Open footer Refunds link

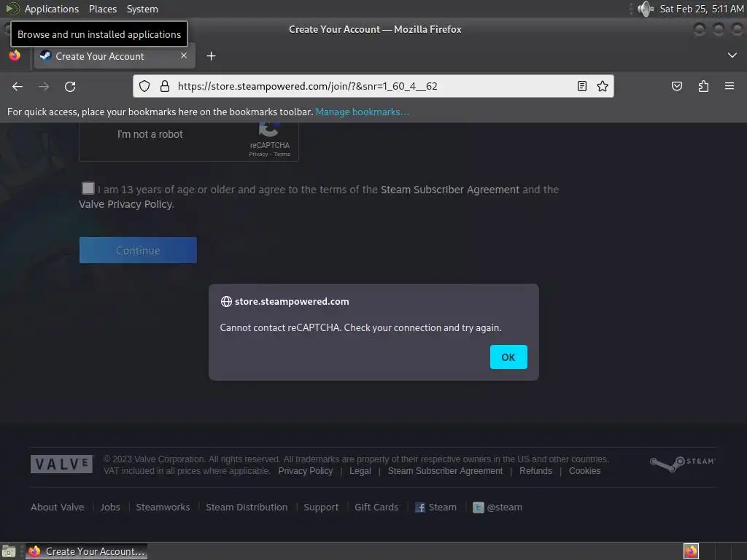pyautogui.click(x=535, y=471)
